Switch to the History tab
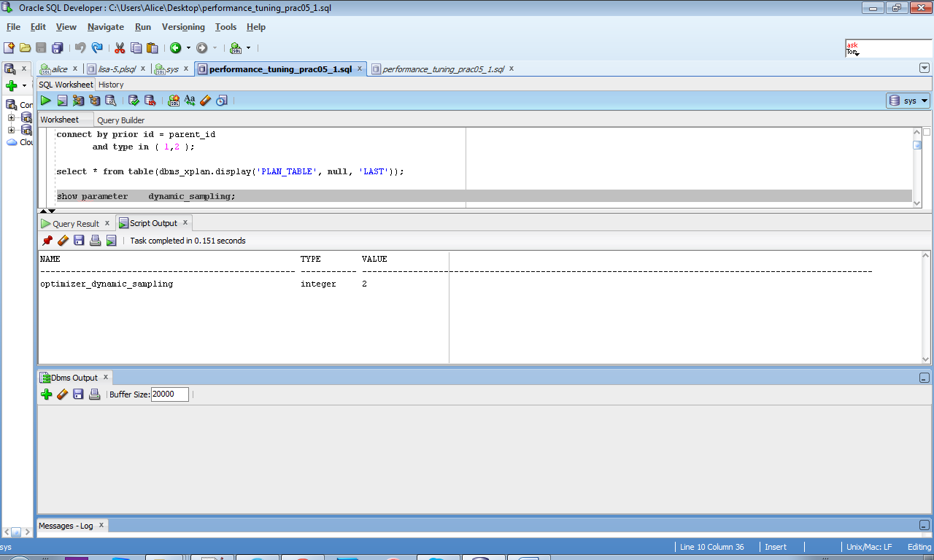 click(111, 85)
